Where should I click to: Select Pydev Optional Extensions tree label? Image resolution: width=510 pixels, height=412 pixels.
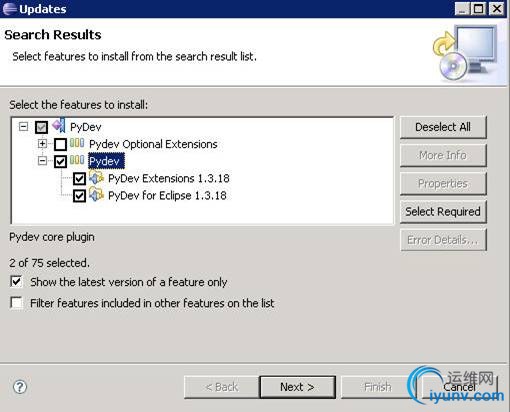pos(153,144)
